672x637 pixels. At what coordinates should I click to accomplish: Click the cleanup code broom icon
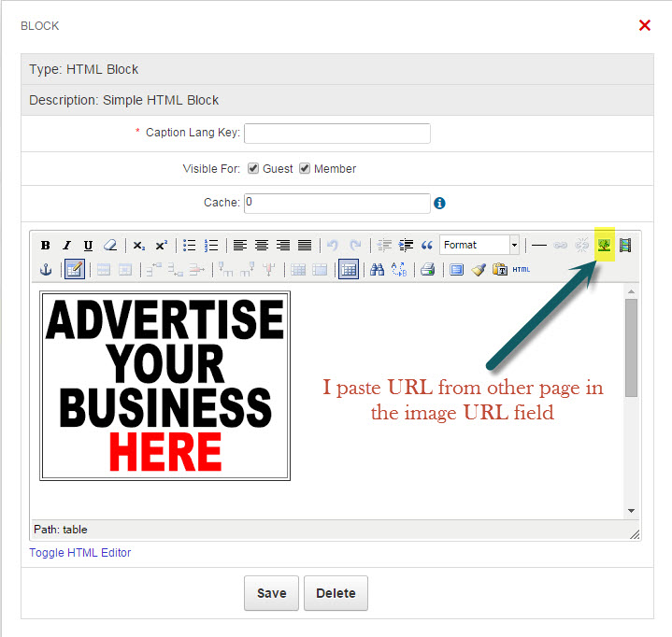coord(479,269)
